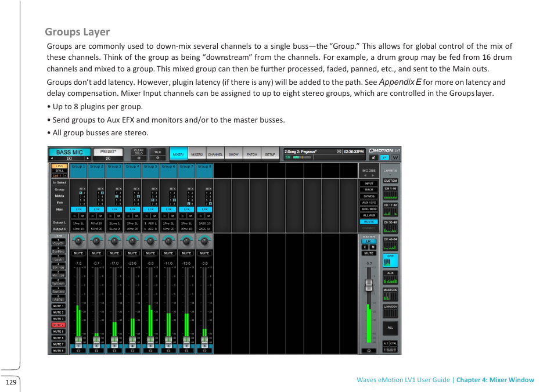
Task: Toggle Group 1 L/R main assignment
Action: (x=78, y=209)
